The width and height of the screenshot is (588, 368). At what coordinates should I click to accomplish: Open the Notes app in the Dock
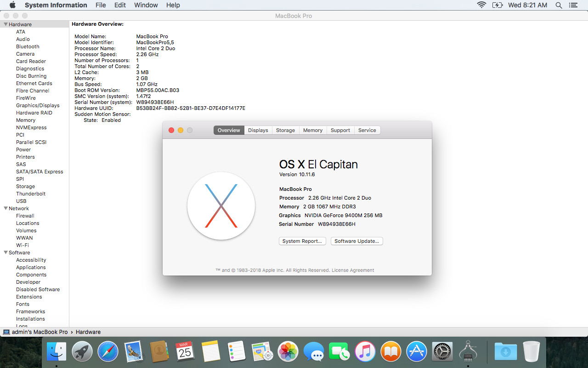211,352
